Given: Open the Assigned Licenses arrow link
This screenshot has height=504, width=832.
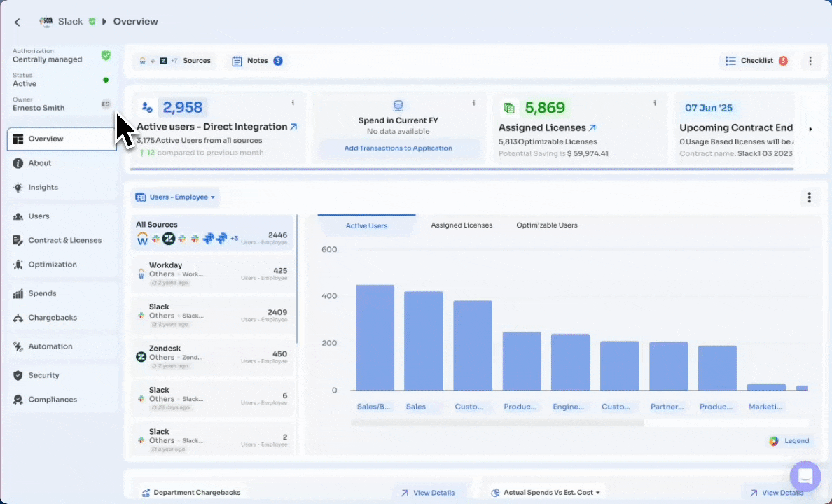Looking at the screenshot, I should click(x=592, y=128).
